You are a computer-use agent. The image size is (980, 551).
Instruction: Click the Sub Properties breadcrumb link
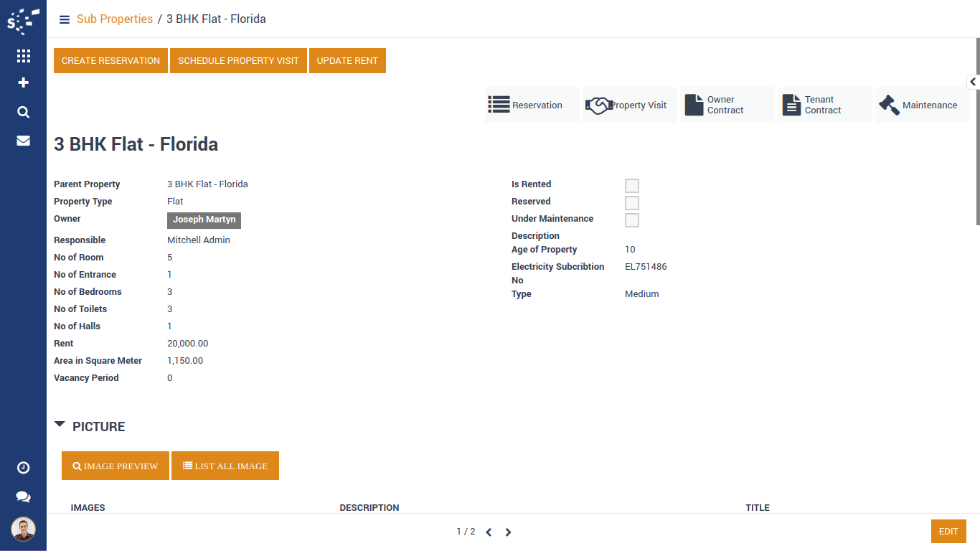point(115,19)
